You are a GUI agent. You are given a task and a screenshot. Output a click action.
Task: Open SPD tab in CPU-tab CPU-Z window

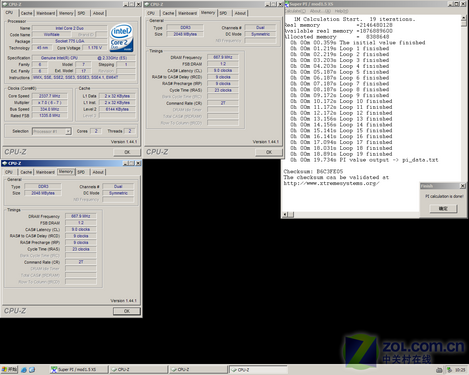(81, 13)
